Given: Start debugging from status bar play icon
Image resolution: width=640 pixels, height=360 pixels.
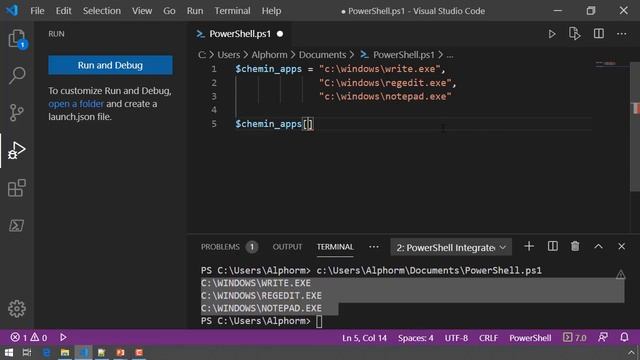Looking at the screenshot, I should (63, 337).
